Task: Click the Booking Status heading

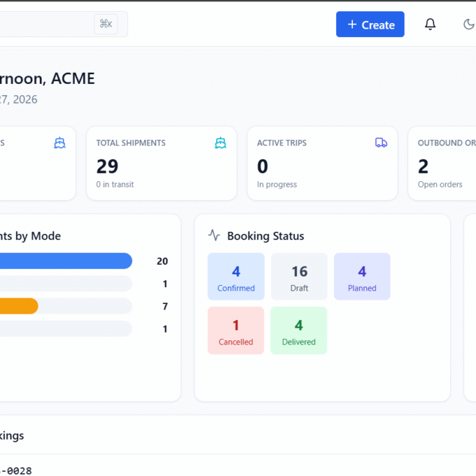Action: pos(265,236)
